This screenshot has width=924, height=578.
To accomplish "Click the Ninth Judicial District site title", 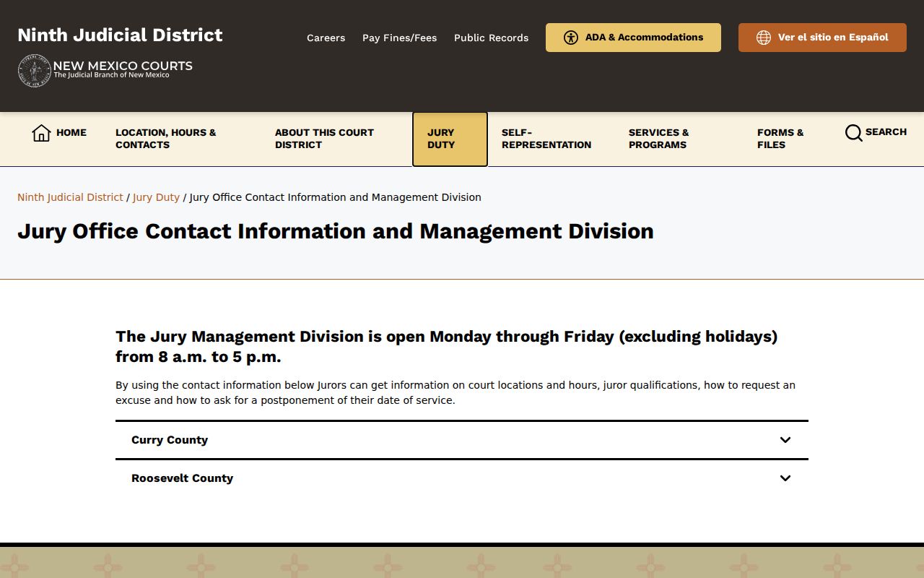I will [x=120, y=35].
